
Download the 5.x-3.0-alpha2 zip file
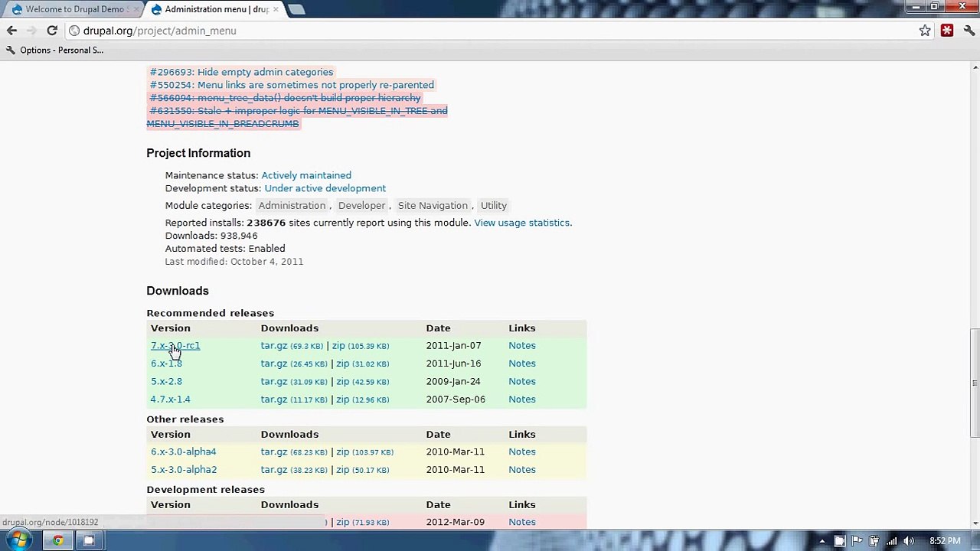pos(343,470)
